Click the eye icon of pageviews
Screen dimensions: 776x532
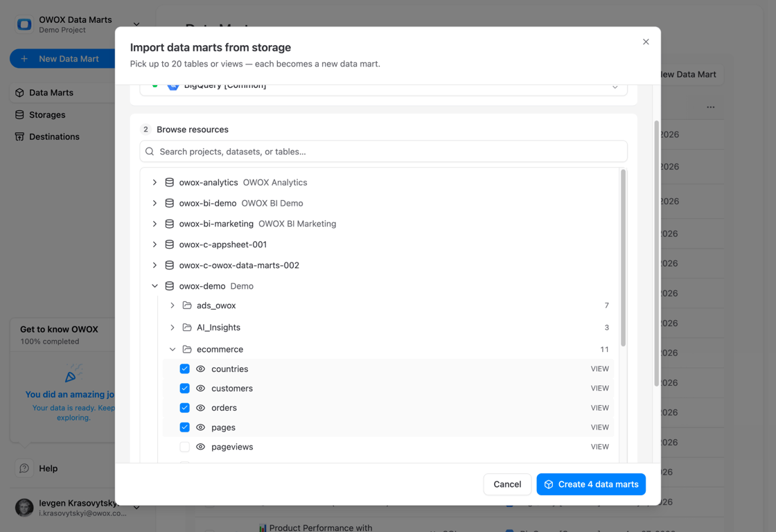pos(200,447)
